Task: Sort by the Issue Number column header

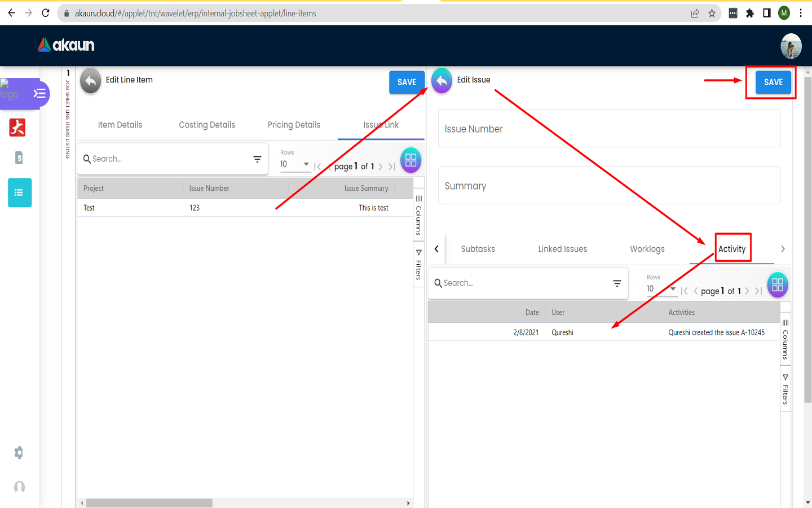Action: point(209,189)
